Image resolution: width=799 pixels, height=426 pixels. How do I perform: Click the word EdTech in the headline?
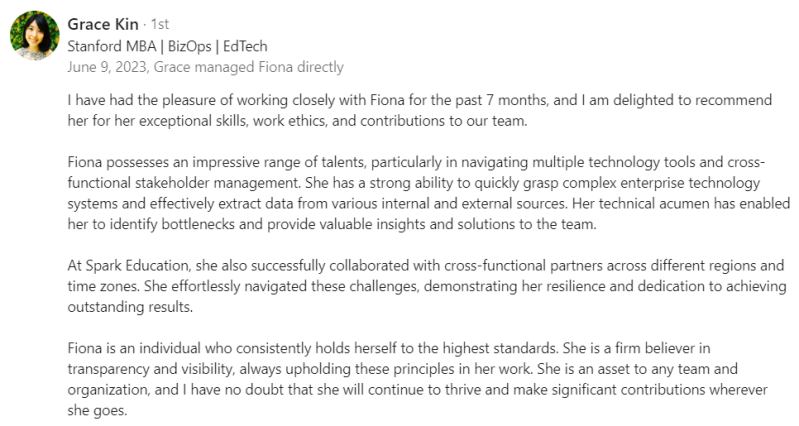244,46
